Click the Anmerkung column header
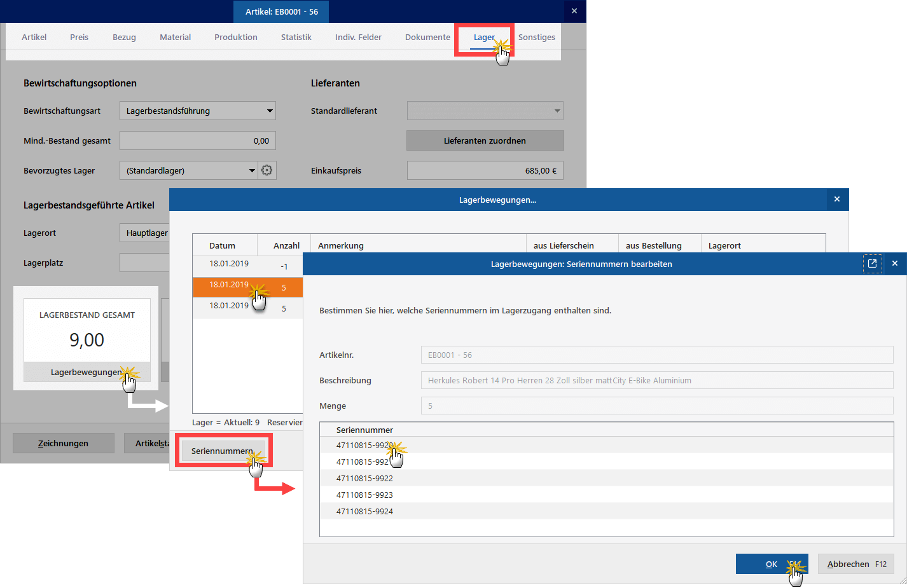Image resolution: width=907 pixels, height=588 pixels. click(418, 245)
